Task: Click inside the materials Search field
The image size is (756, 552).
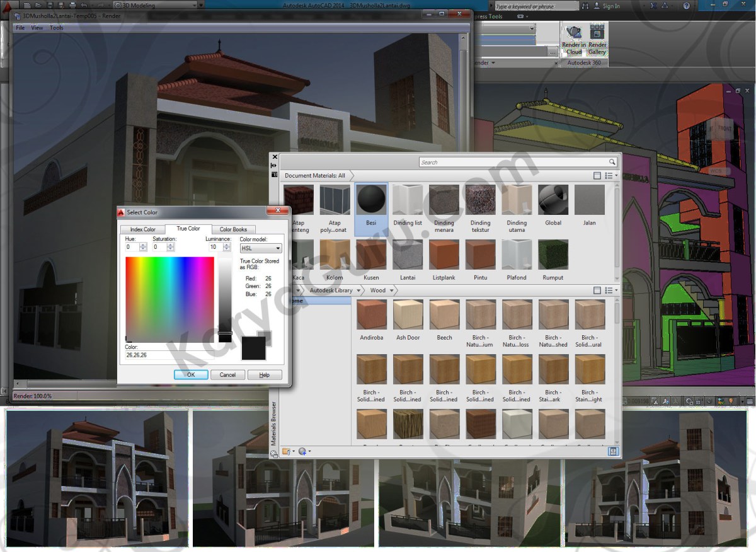Action: [x=504, y=162]
